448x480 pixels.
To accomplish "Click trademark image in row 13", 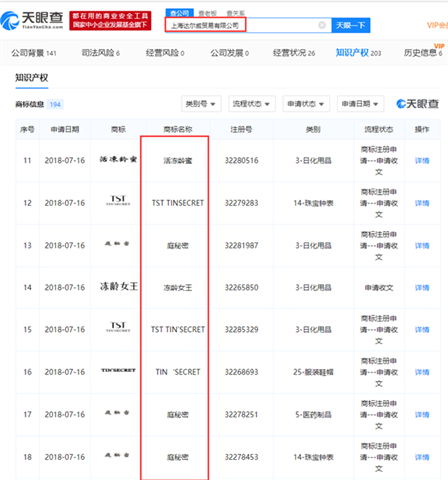I will click(117, 244).
